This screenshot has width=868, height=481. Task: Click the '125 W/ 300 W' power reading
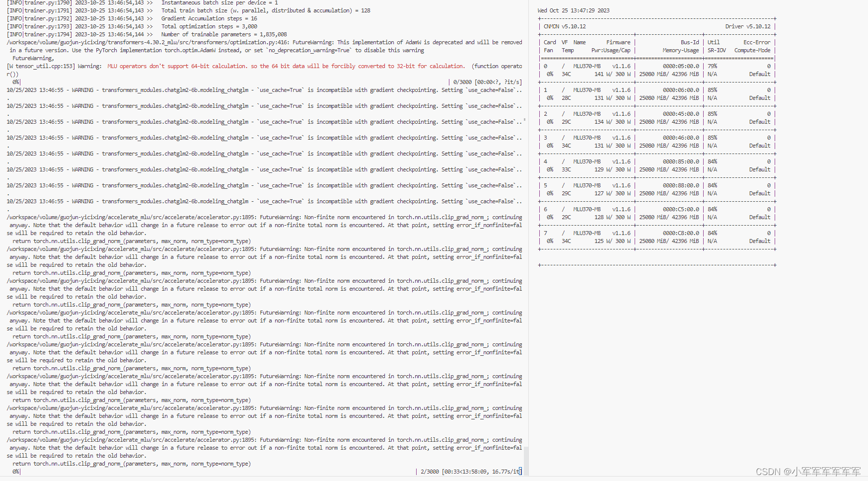pyautogui.click(x=612, y=241)
